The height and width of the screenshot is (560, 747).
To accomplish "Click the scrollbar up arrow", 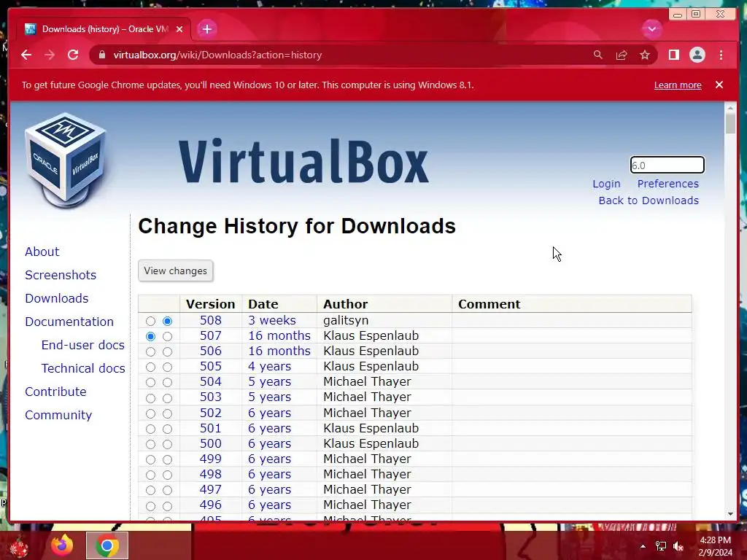I will [730, 109].
